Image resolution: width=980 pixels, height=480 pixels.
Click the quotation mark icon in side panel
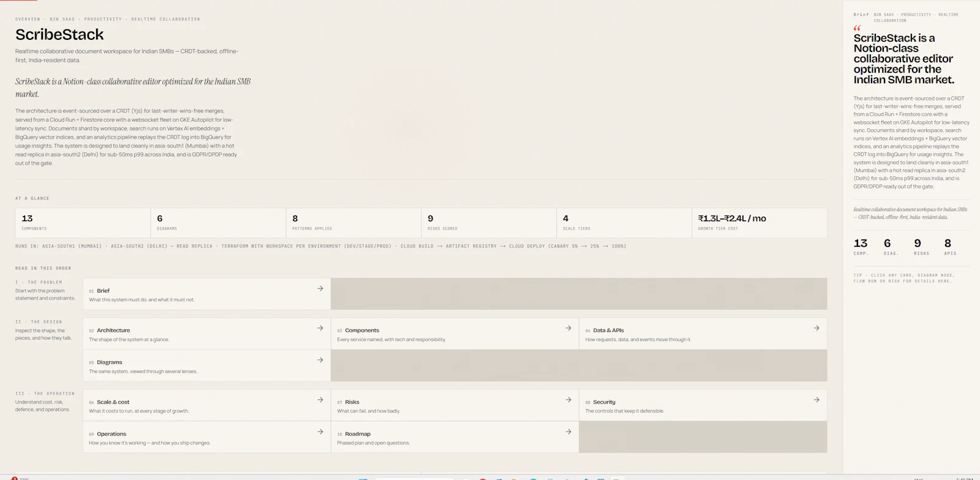point(857,28)
